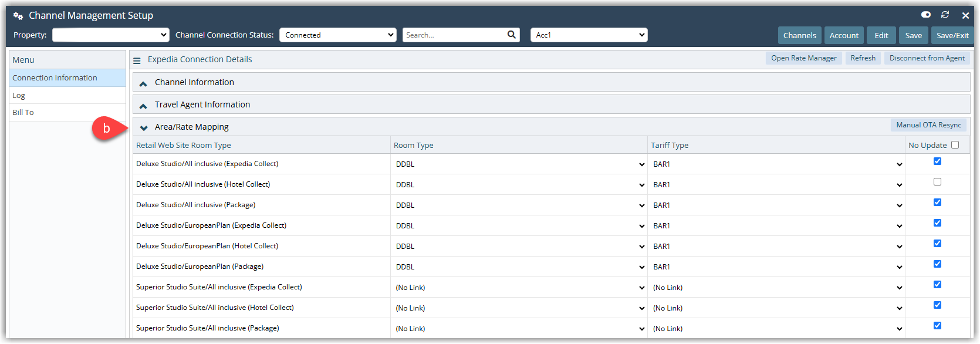
Task: Uncheck No Update for Deluxe All inclusive (Expedia Collect)
Action: click(937, 161)
